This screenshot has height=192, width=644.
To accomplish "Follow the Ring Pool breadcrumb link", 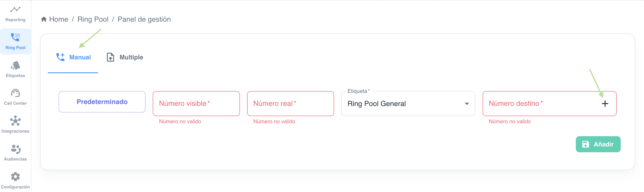I will 93,19.
